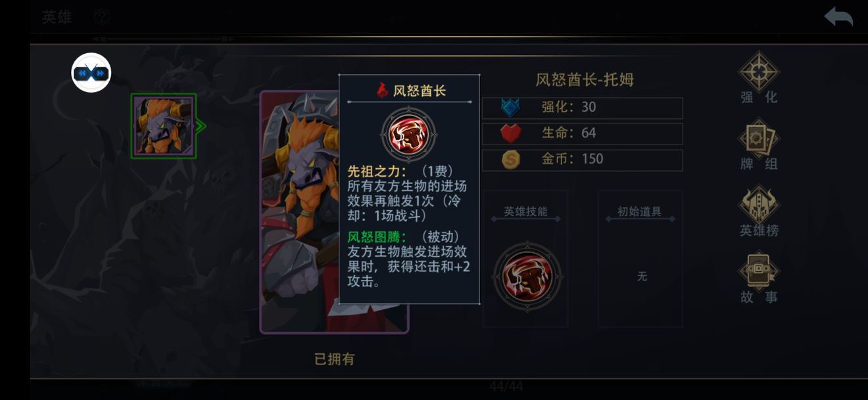Screen dimensions: 868x400
Task: Tap the 初始道具 empty item slot
Action: point(640,259)
